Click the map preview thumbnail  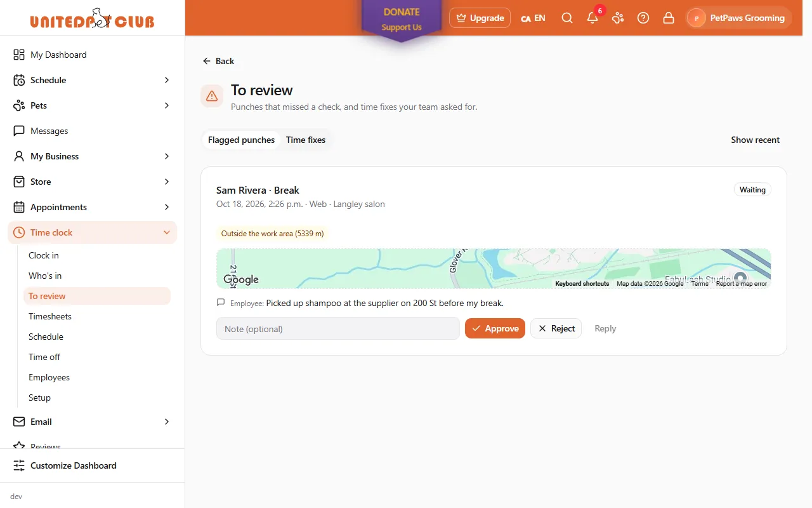tap(494, 269)
